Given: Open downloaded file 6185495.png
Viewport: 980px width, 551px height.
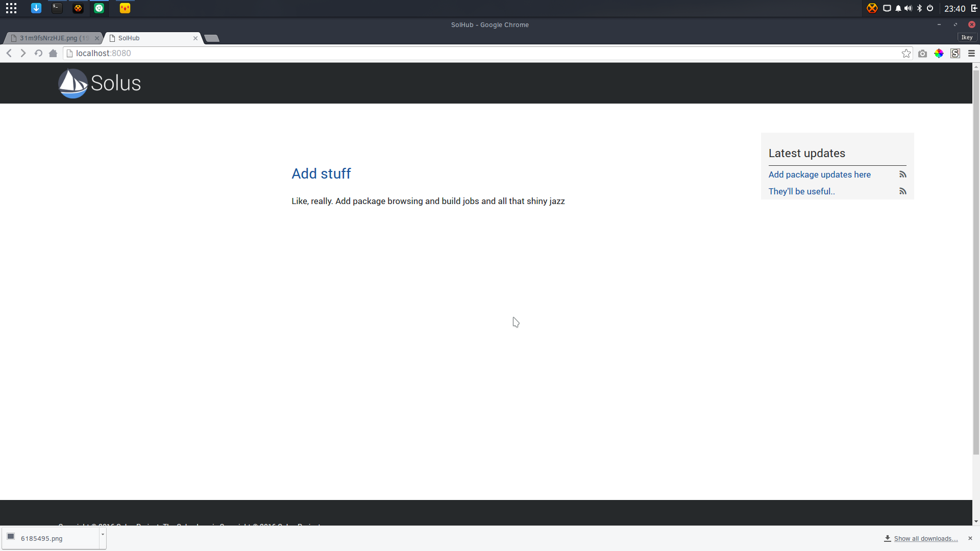Looking at the screenshot, I should point(51,538).
